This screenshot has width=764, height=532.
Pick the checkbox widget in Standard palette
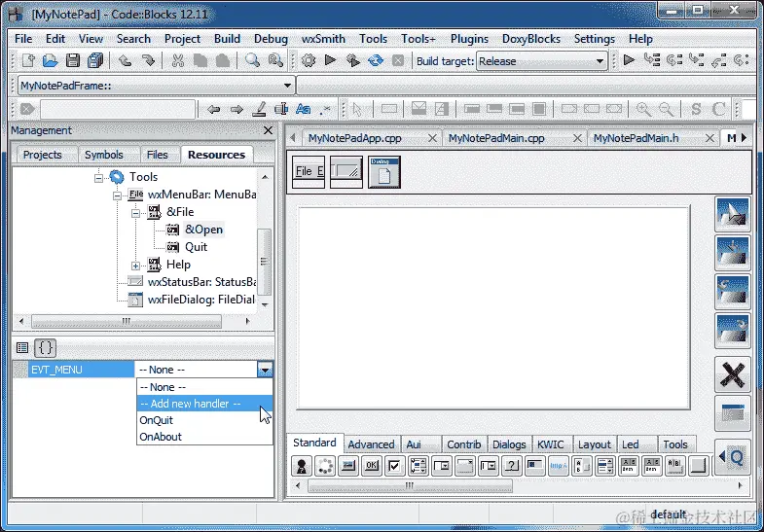point(394,466)
